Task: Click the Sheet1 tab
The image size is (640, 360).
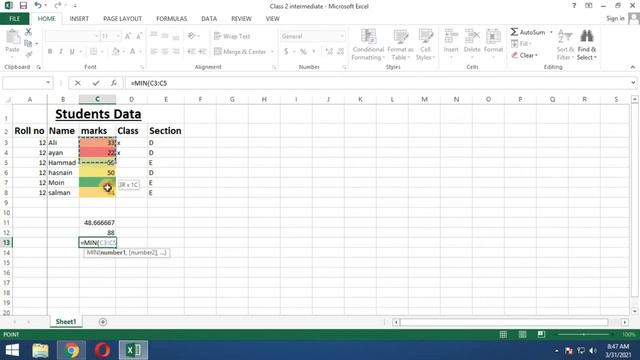Action: [x=66, y=322]
